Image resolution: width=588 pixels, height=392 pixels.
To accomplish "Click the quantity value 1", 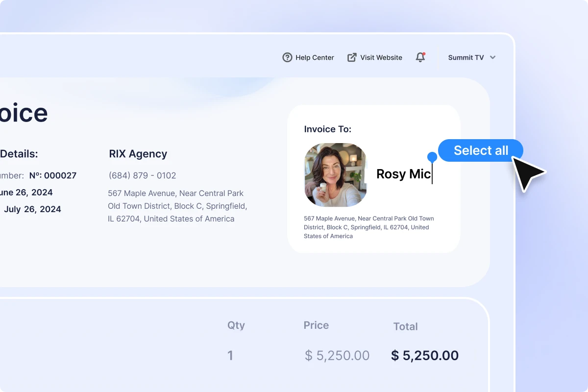I will [230, 356].
